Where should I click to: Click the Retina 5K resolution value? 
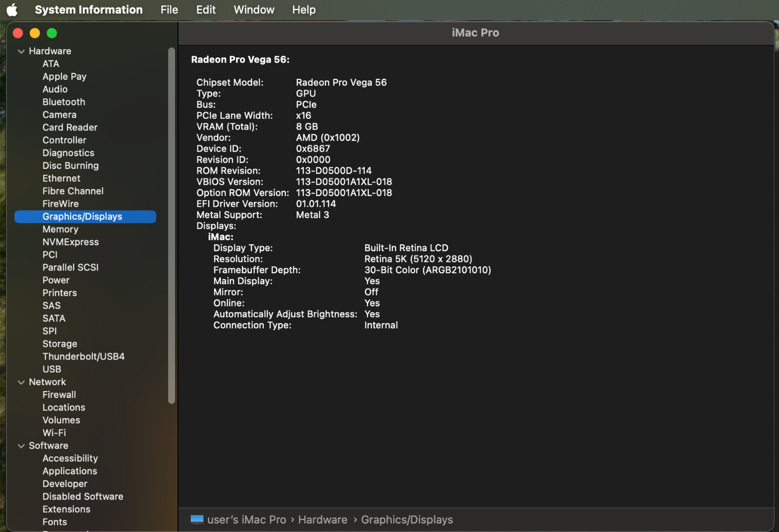click(418, 259)
